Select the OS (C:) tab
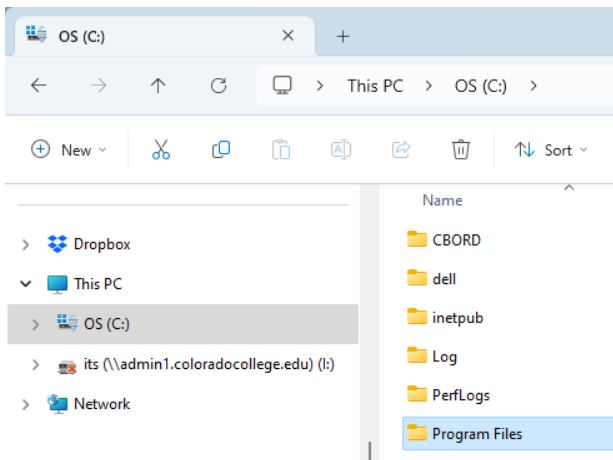 point(165,36)
